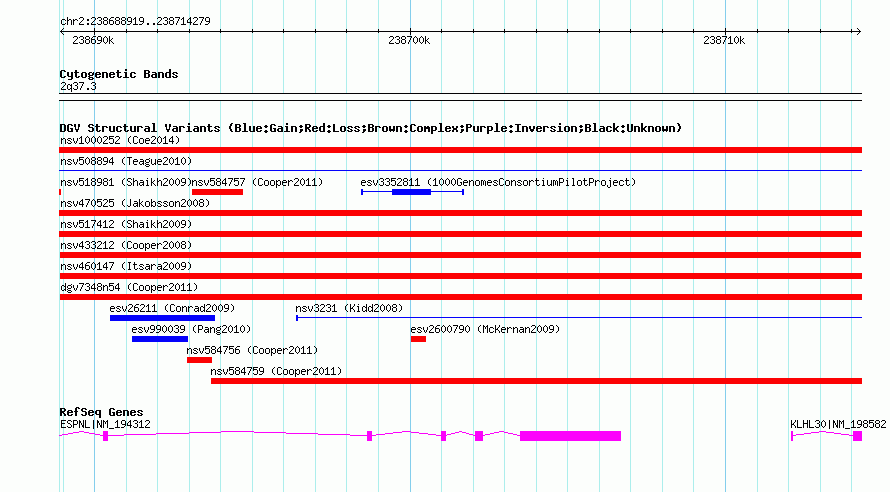Click the nsv470525 (Jakobsson2008) label
This screenshot has height=492, width=890.
pos(135,203)
